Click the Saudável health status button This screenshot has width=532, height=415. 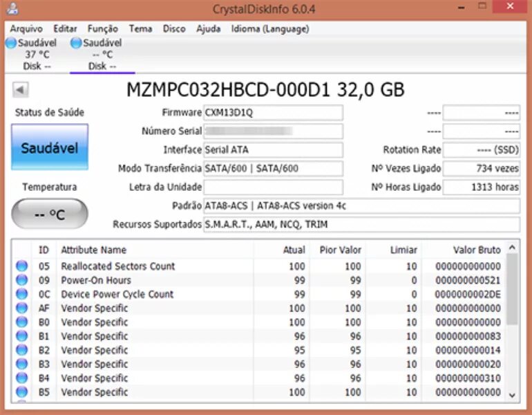coord(50,147)
